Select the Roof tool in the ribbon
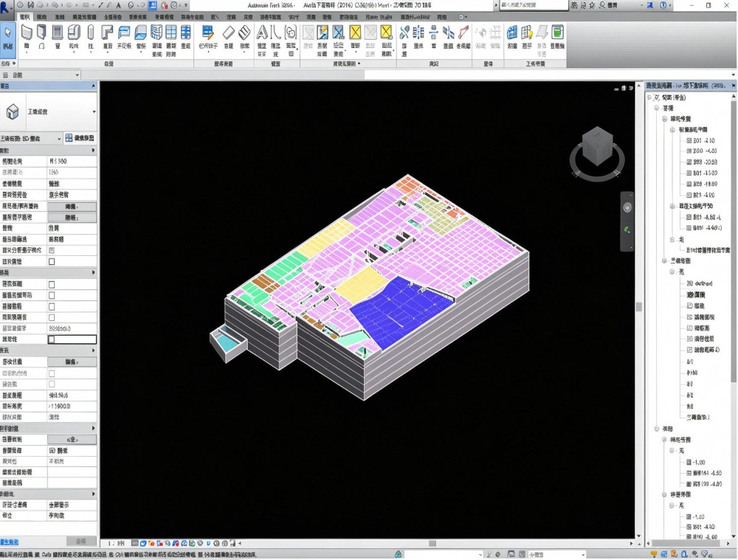The image size is (738, 560). (108, 37)
